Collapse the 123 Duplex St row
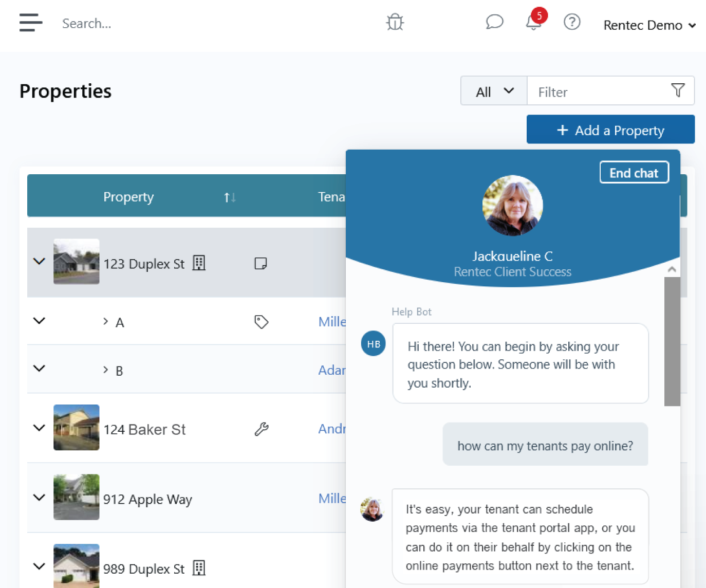Image resolution: width=706 pixels, height=588 pixels. click(39, 261)
